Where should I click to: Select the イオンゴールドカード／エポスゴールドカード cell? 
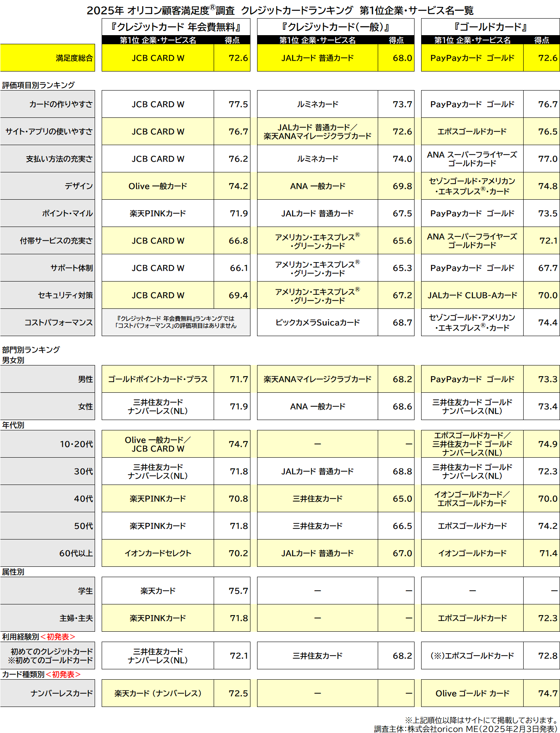(472, 499)
